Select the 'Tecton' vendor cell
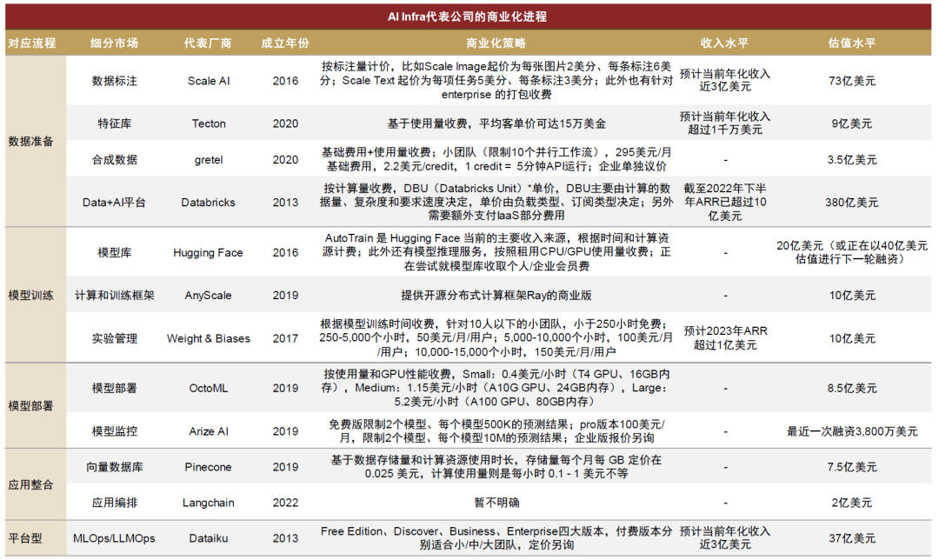939x560 pixels. 209,123
